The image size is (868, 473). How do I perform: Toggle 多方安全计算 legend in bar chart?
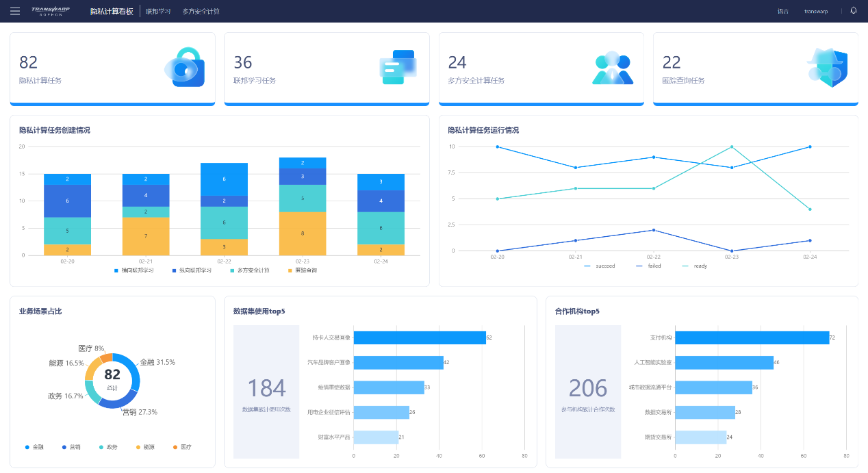pyautogui.click(x=249, y=270)
